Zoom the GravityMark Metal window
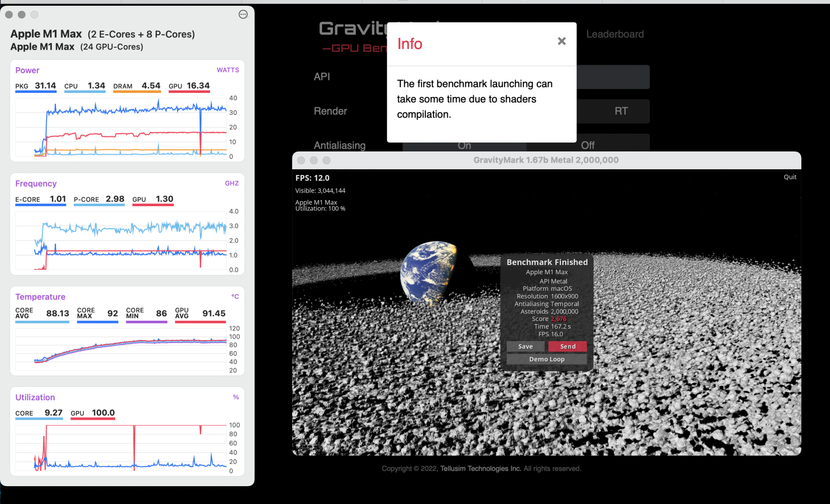830x504 pixels. coord(327,160)
